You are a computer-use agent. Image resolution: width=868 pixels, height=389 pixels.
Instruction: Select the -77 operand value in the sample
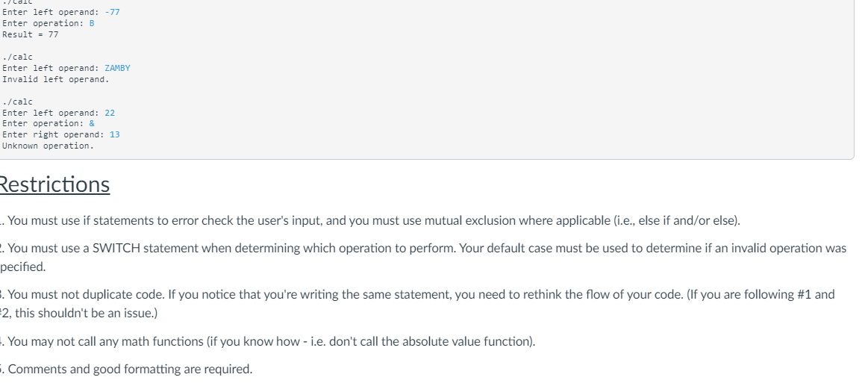pyautogui.click(x=112, y=12)
